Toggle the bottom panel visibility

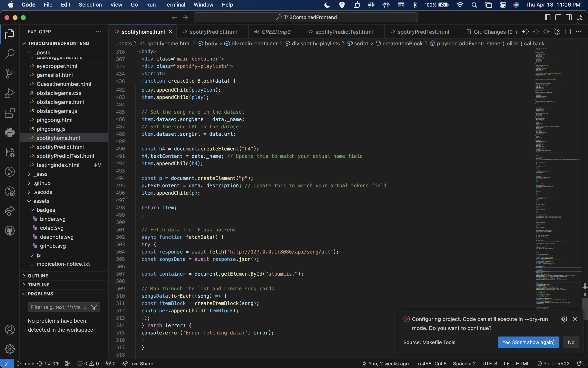click(x=558, y=17)
